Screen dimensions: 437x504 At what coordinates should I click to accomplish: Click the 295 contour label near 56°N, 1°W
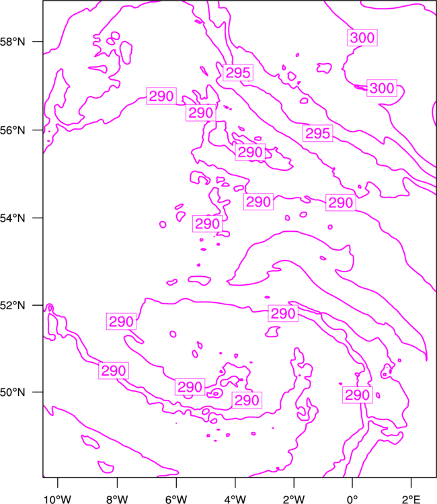[x=318, y=133]
